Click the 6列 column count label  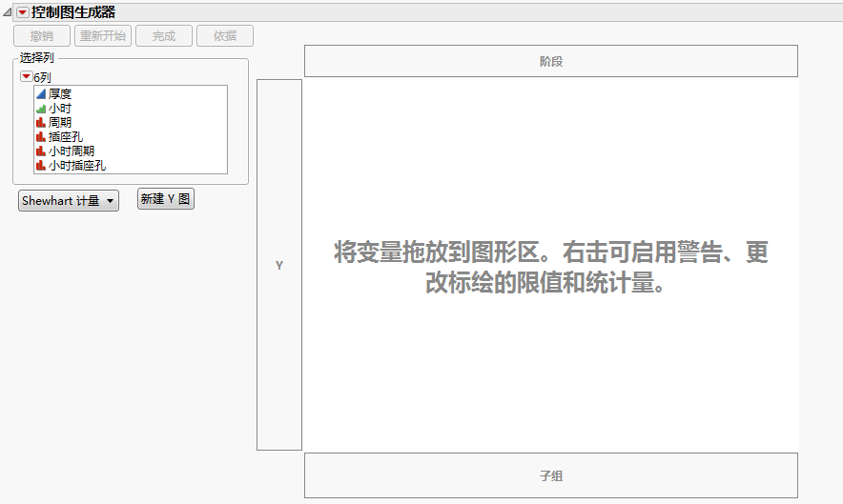43,77
